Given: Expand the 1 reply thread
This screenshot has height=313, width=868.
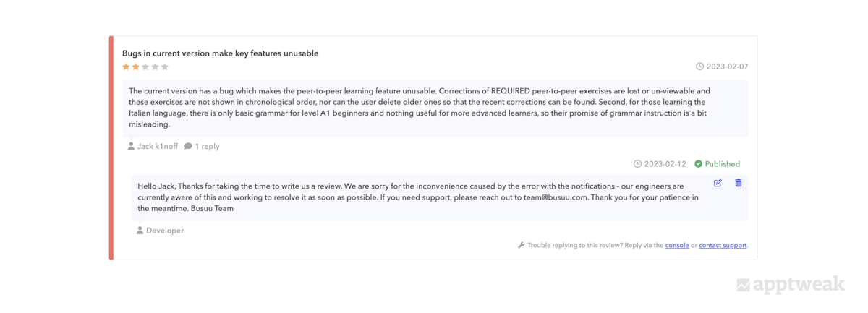Looking at the screenshot, I should pos(207,146).
